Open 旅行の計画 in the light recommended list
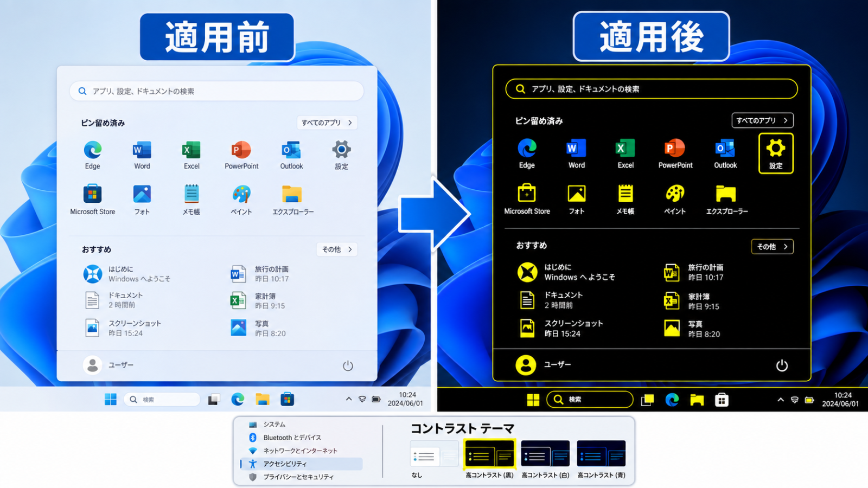Image resolution: width=868 pixels, height=488 pixels. pos(260,274)
